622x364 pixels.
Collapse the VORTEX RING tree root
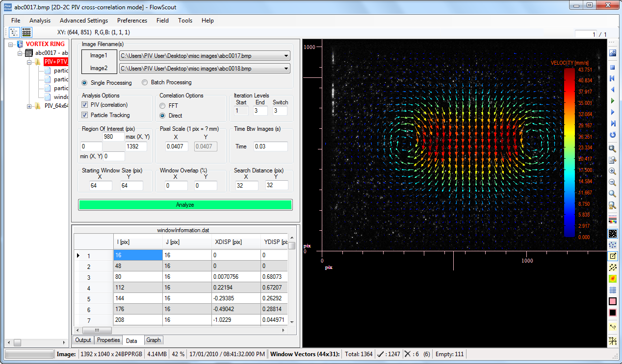click(x=11, y=44)
